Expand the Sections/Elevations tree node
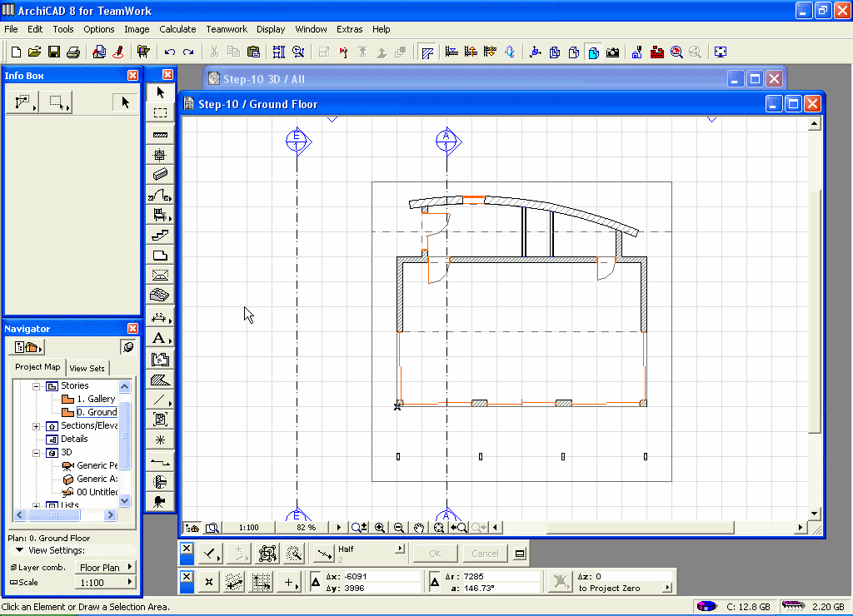 (x=36, y=425)
